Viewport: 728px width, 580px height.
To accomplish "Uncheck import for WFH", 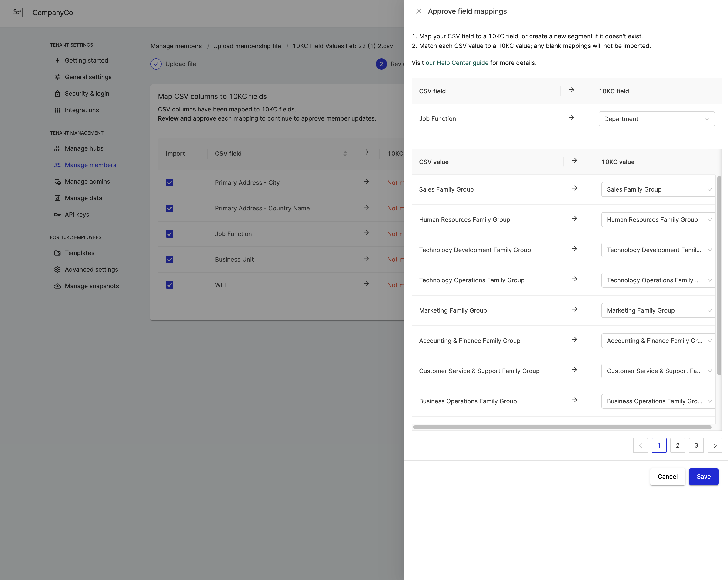I will 170,285.
